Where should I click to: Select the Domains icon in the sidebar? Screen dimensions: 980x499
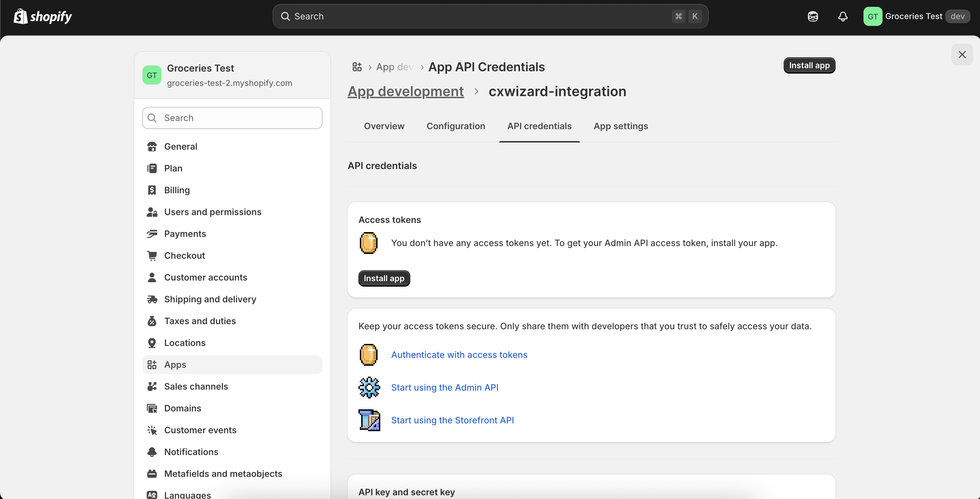pos(152,408)
